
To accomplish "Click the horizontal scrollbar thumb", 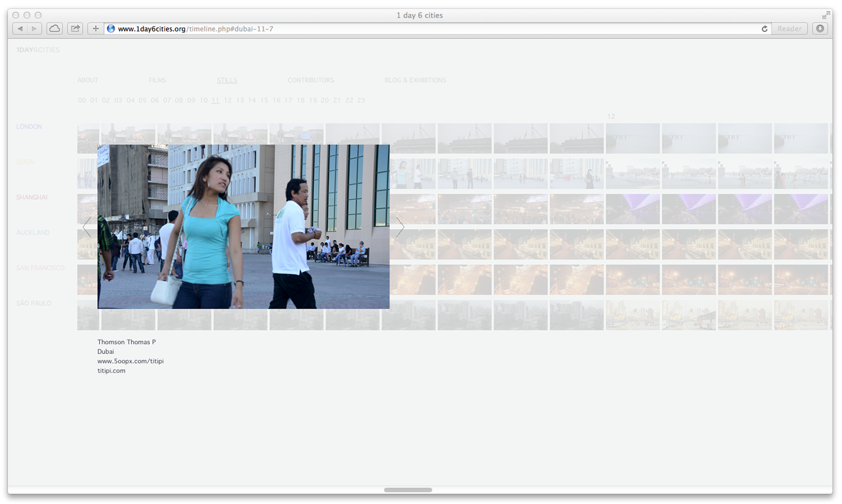I will coord(408,490).
